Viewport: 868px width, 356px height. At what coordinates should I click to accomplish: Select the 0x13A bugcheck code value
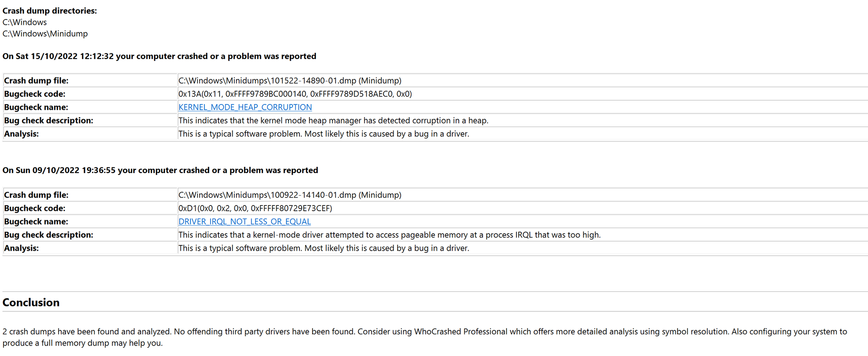coord(295,94)
